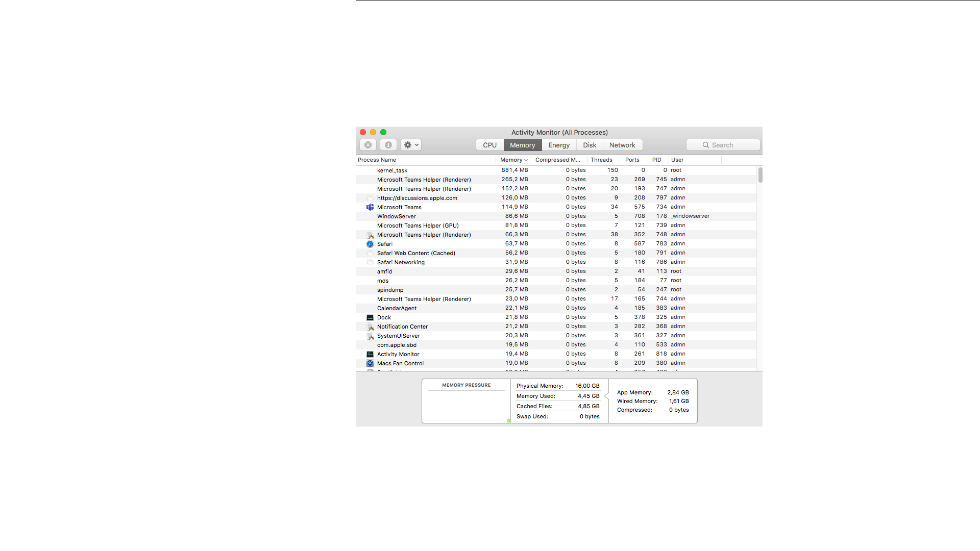Switch to the Energy tab
This screenshot has height=551, width=980.
tap(558, 145)
